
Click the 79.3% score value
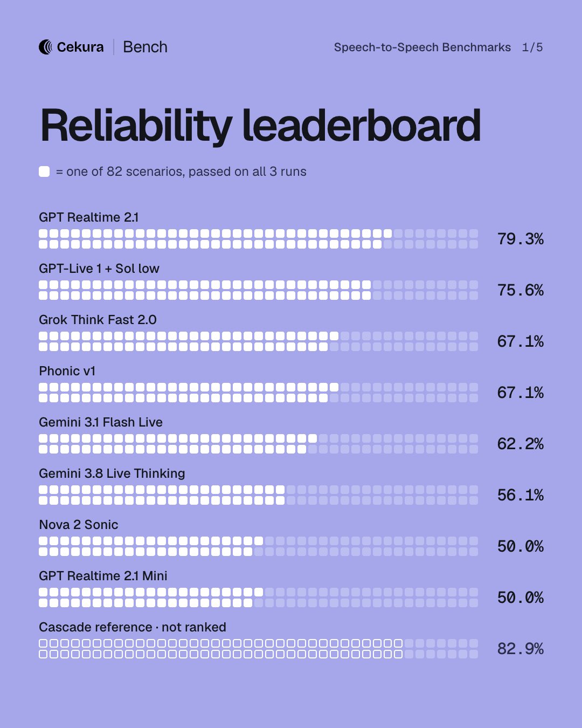click(520, 239)
